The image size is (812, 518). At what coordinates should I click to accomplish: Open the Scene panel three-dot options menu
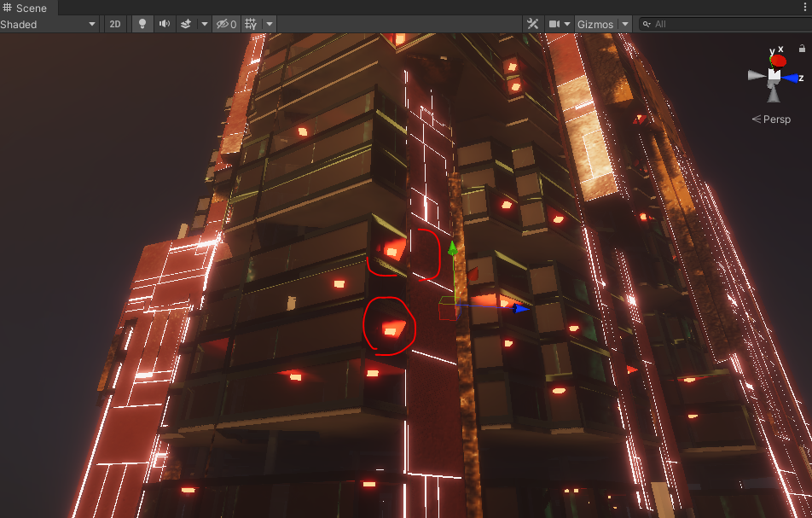[x=804, y=8]
